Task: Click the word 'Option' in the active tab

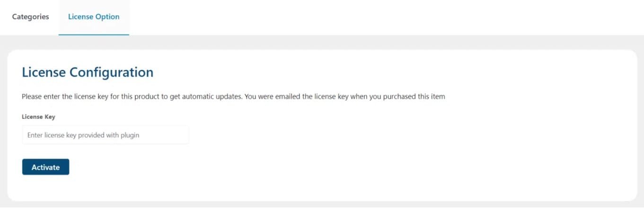Action: click(x=107, y=17)
